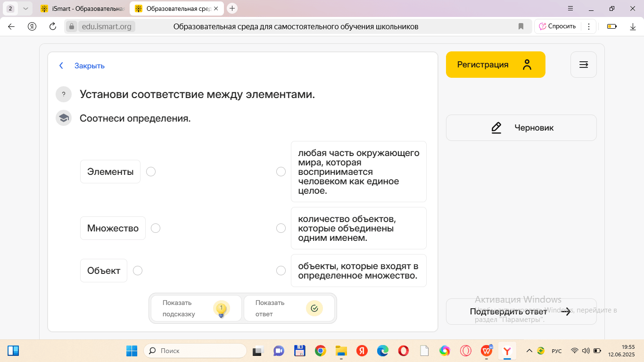Click the graduation cap icon

pyautogui.click(x=64, y=118)
